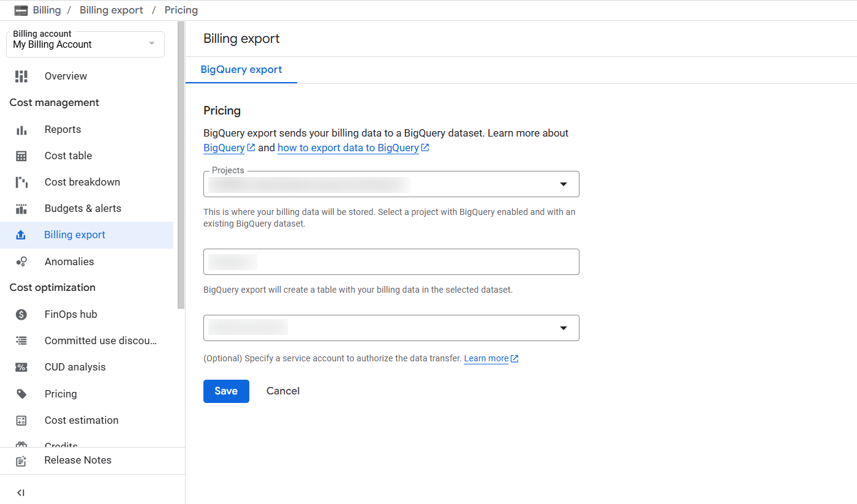Open Anomalies using its sidebar icon
857x504 pixels.
[21, 261]
